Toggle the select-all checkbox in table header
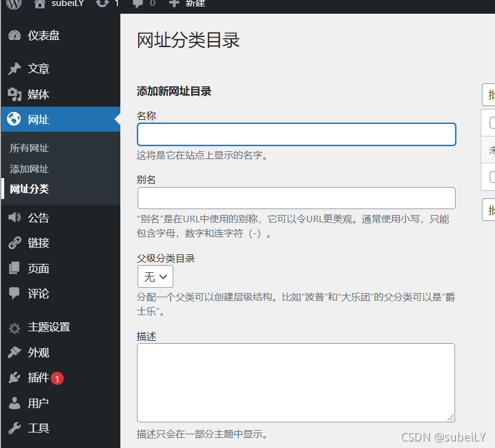The image size is (495, 448). tap(492, 123)
